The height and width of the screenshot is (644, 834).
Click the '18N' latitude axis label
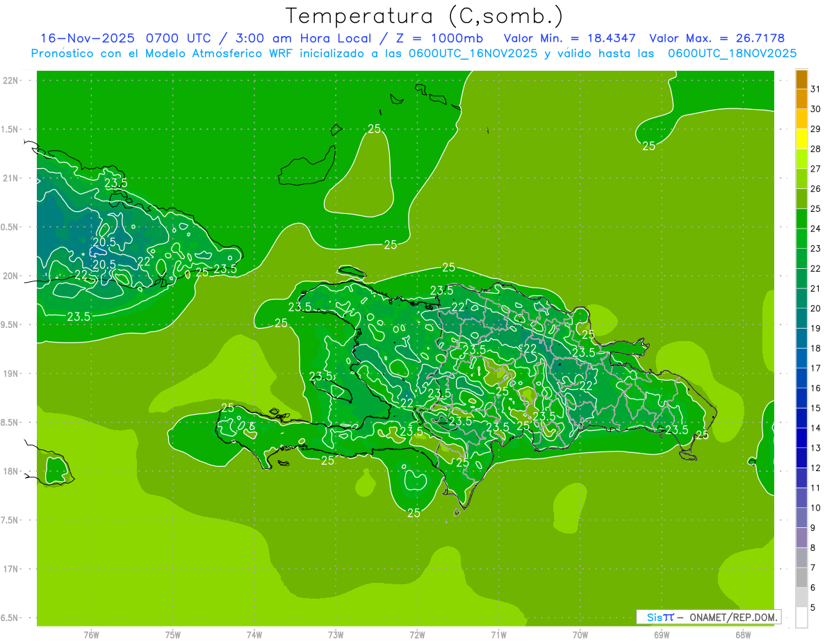pyautogui.click(x=11, y=471)
